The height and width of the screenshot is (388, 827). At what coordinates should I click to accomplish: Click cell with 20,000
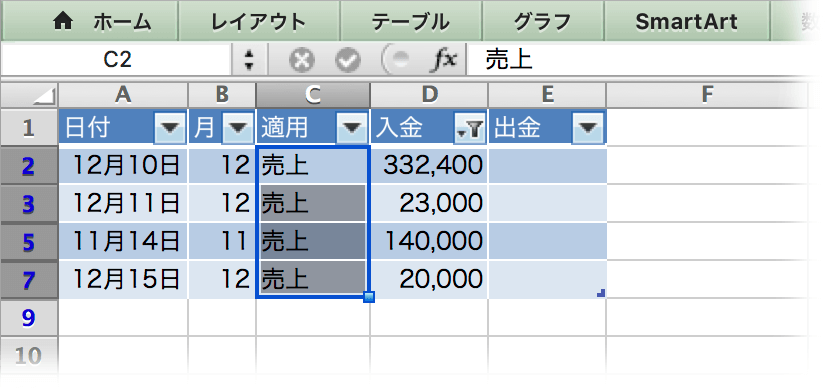pyautogui.click(x=429, y=279)
